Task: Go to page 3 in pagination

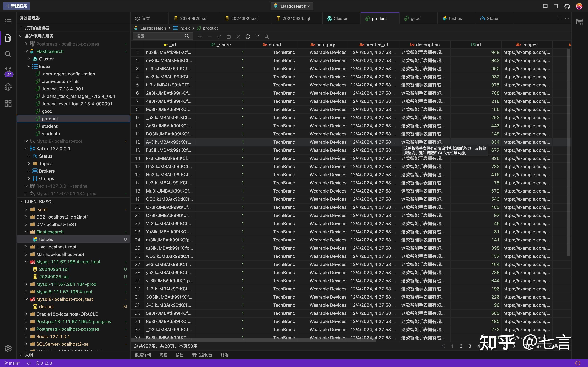Action: pos(470,346)
